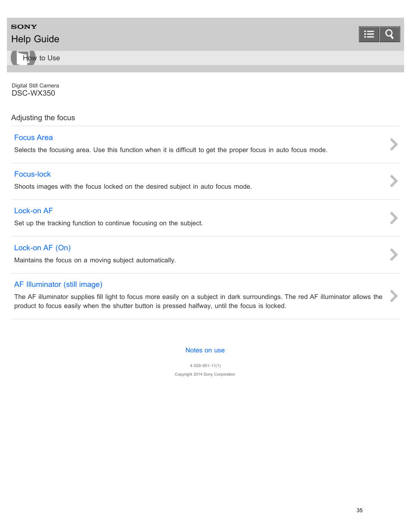Screen dimensions: 411x532
Task: Click chevron for Lock-on AF (On)
Action: click(x=393, y=255)
